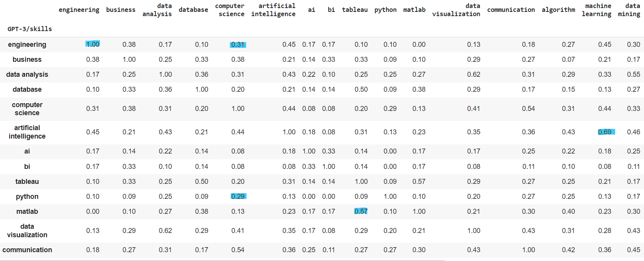
Task: Click 0.22 under algorithm in ai row
Action: click(x=568, y=151)
